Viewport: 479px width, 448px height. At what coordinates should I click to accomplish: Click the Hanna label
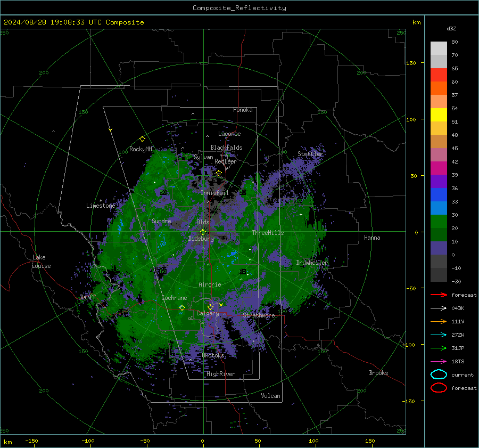pyautogui.click(x=372, y=238)
